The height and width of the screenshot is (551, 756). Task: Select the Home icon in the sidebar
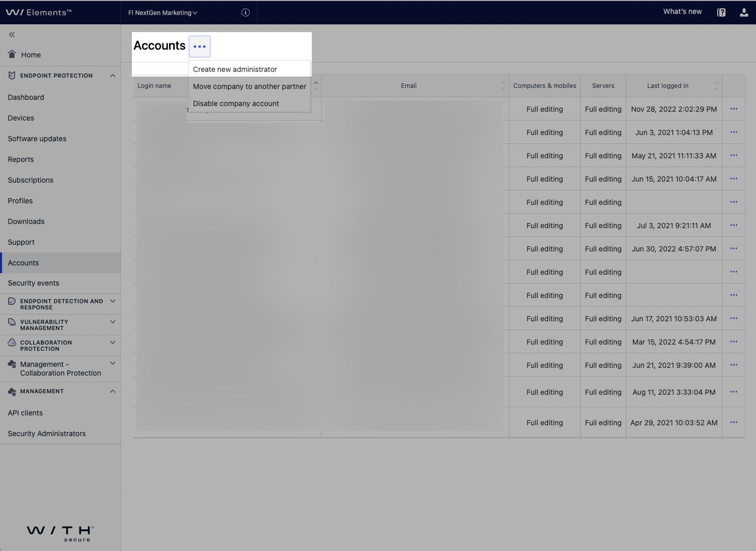coord(11,54)
